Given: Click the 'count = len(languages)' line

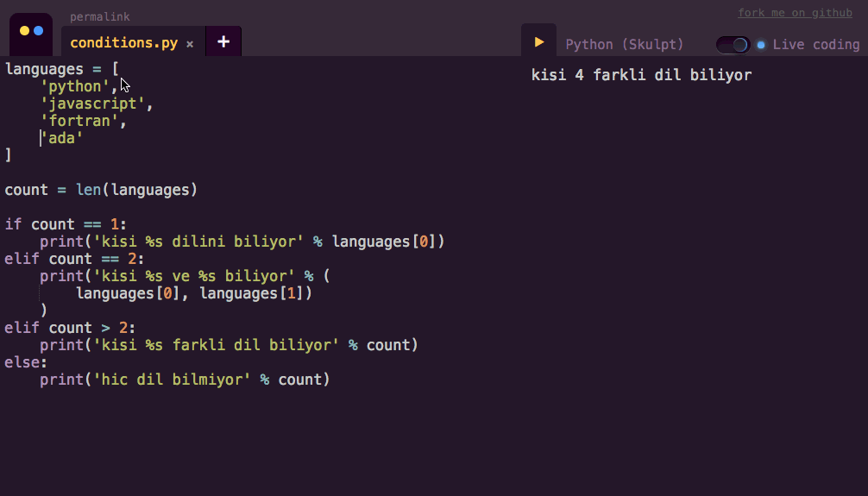Looking at the screenshot, I should [x=101, y=190].
